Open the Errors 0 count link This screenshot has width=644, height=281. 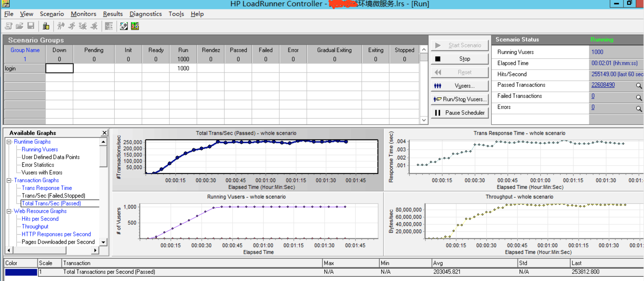[x=593, y=107]
